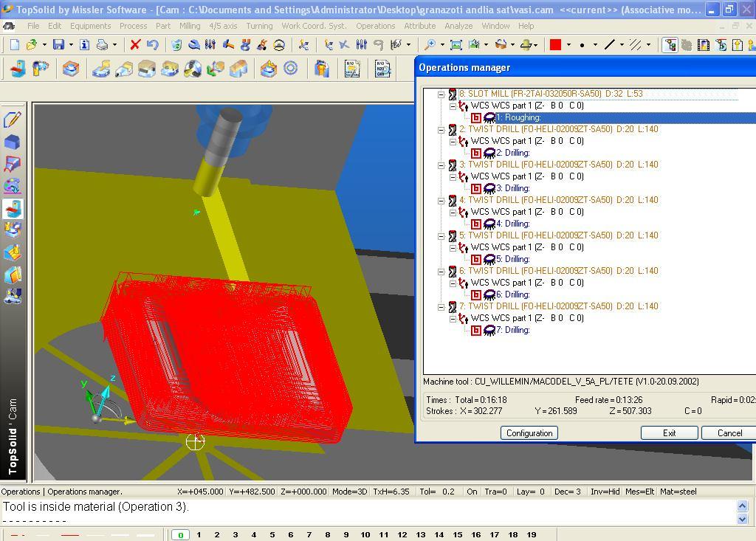The width and height of the screenshot is (756, 541).
Task: Open the Operations menu
Action: [x=376, y=26]
